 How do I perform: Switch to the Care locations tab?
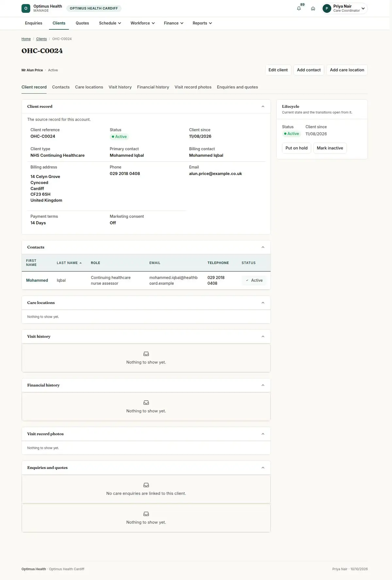[89, 87]
